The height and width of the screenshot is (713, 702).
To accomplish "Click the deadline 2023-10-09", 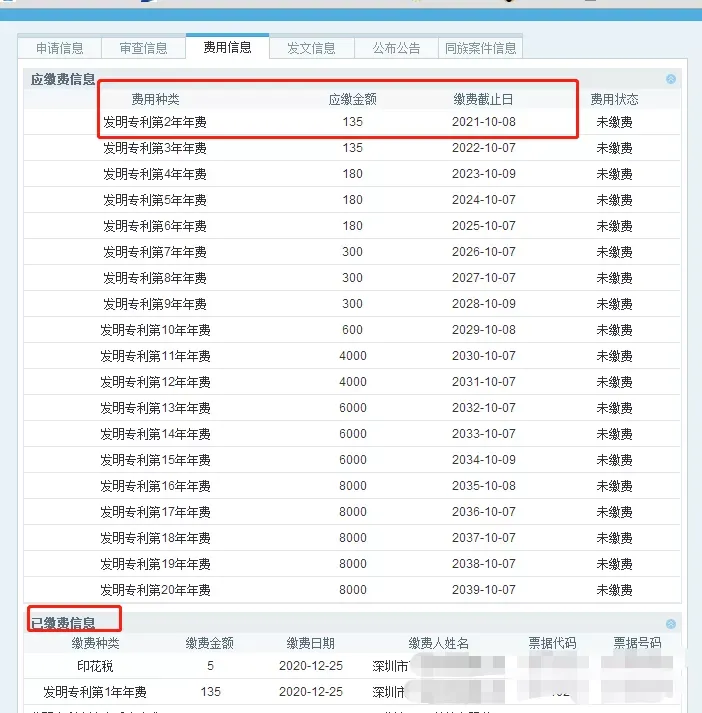I will [484, 174].
